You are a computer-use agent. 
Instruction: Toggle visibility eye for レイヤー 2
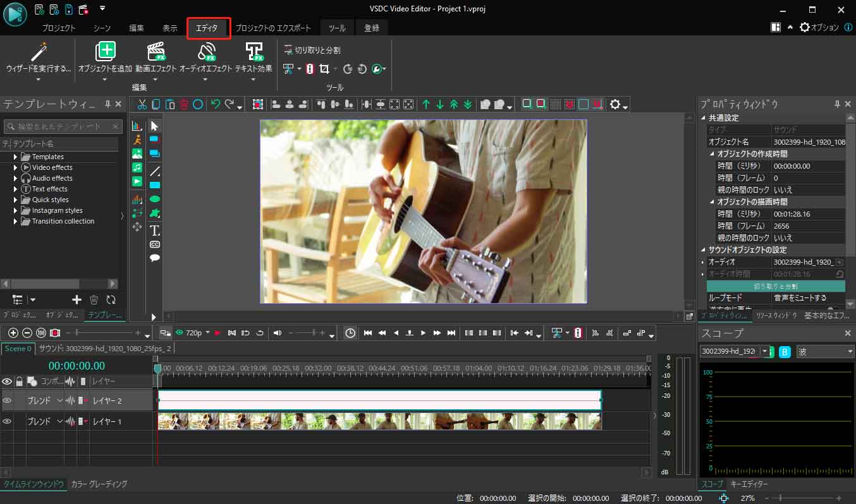click(7, 400)
